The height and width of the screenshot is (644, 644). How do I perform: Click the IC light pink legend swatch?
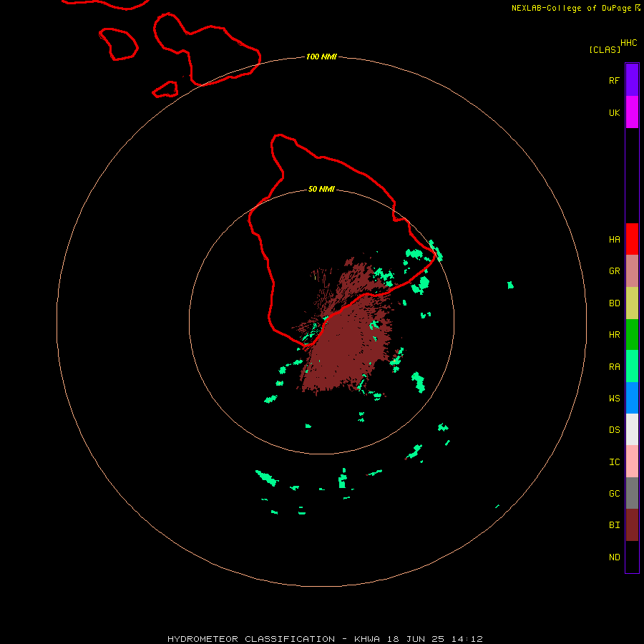[632, 462]
